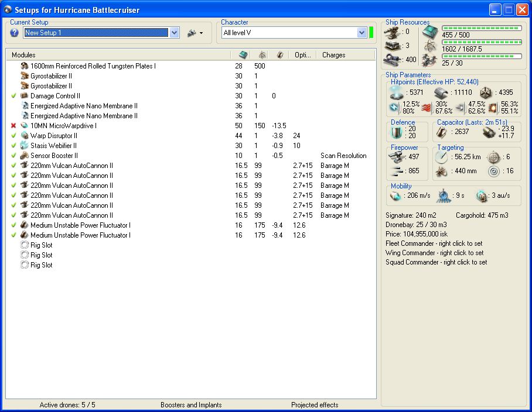Click the drone bandwidth icon beside 25 / 30
532x412 pixels.
(x=429, y=60)
